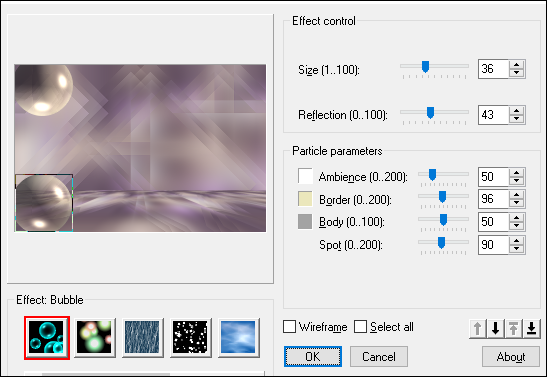Viewport: 547px width, 377px height.
Task: Select the rain effect thumbnail
Action: (x=143, y=338)
